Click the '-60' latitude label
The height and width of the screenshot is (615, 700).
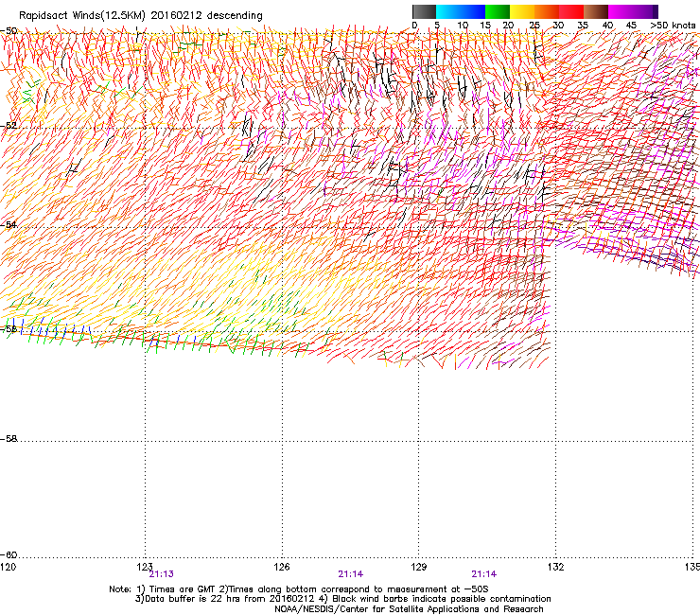[x=9, y=554]
